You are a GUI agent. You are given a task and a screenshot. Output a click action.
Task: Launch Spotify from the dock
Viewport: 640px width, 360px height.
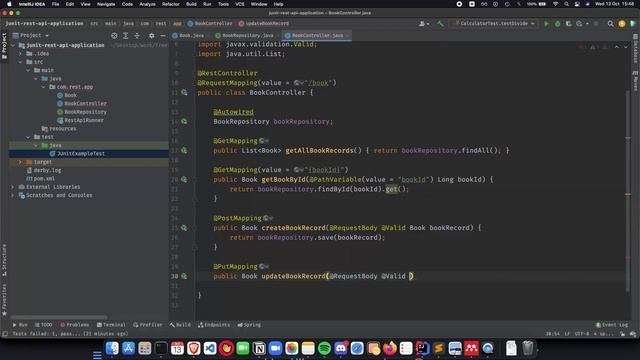pyautogui.click(x=324, y=348)
